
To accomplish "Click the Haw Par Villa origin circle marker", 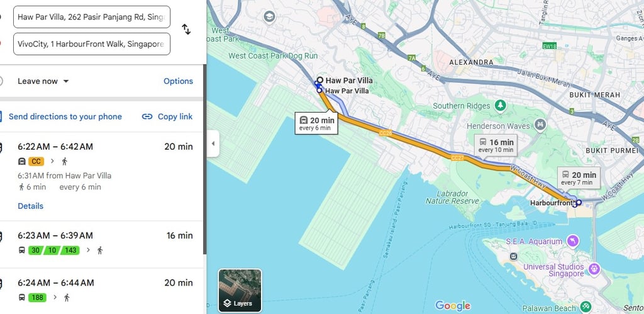I will tap(319, 80).
